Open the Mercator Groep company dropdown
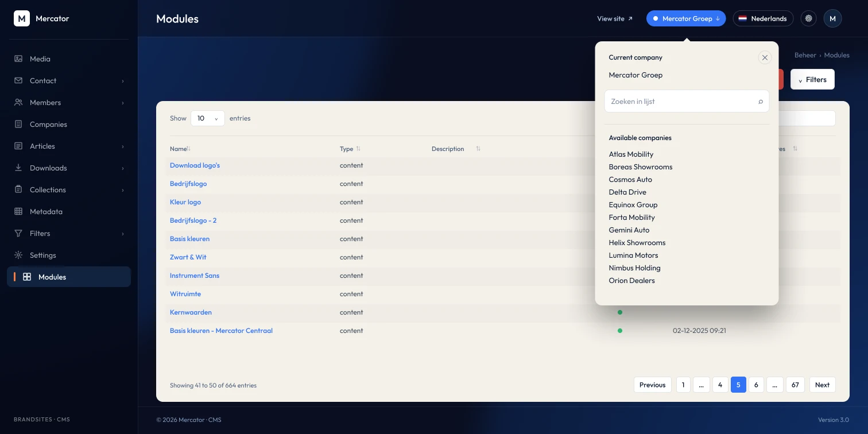This screenshot has height=434, width=868. [x=686, y=18]
